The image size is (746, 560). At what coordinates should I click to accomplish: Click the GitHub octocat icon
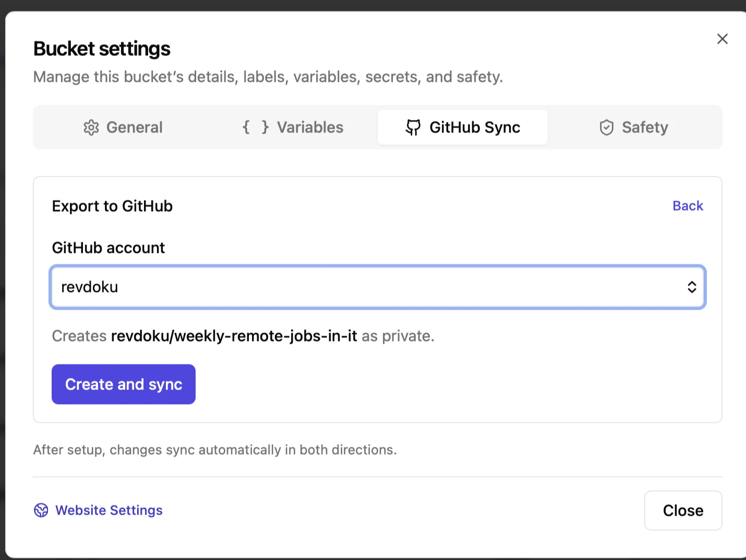click(x=413, y=128)
